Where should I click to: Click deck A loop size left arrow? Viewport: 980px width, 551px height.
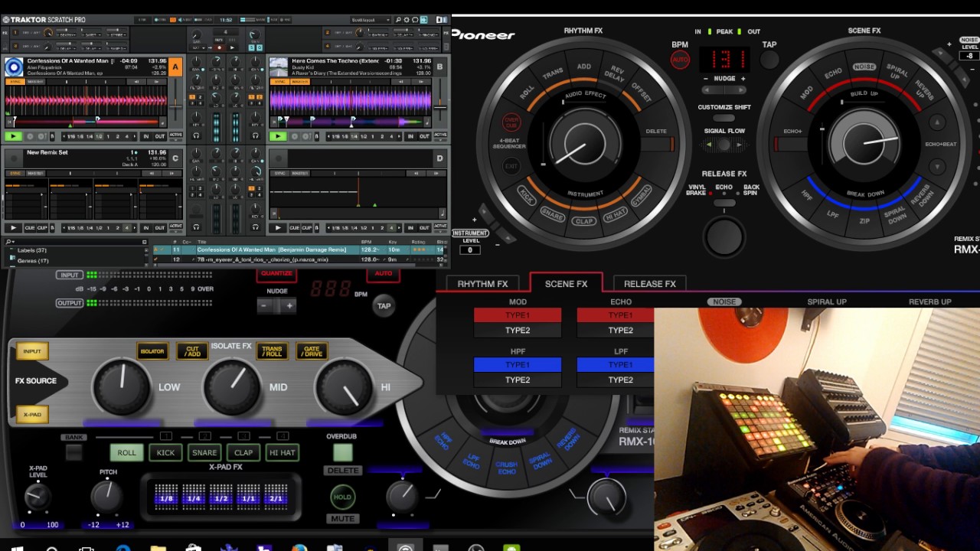point(64,136)
